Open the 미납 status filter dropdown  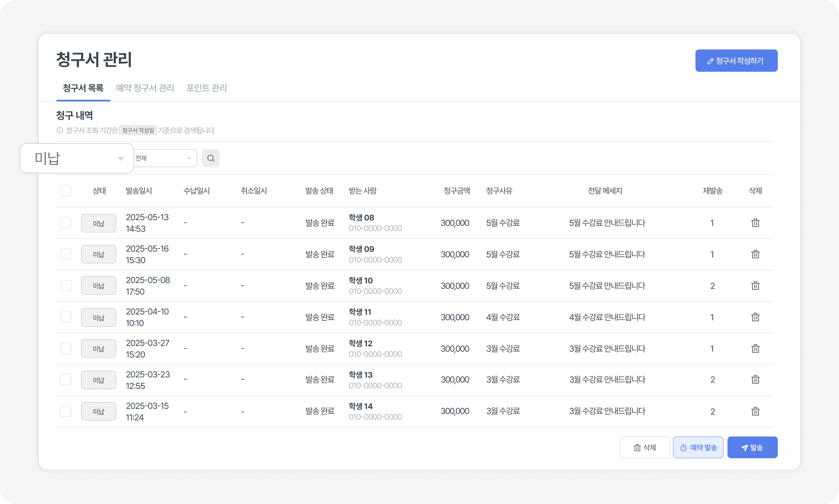click(x=77, y=158)
